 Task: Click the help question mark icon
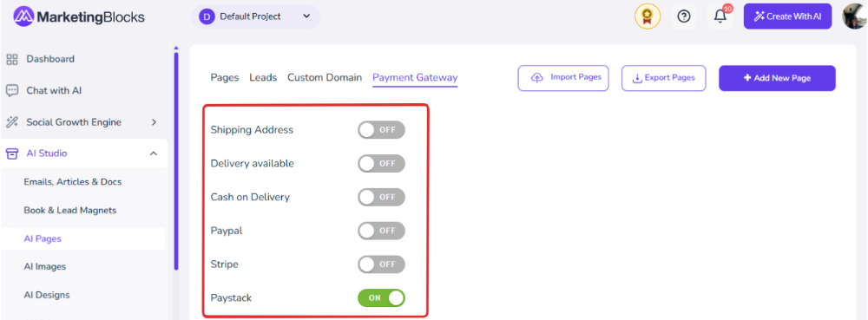(684, 16)
